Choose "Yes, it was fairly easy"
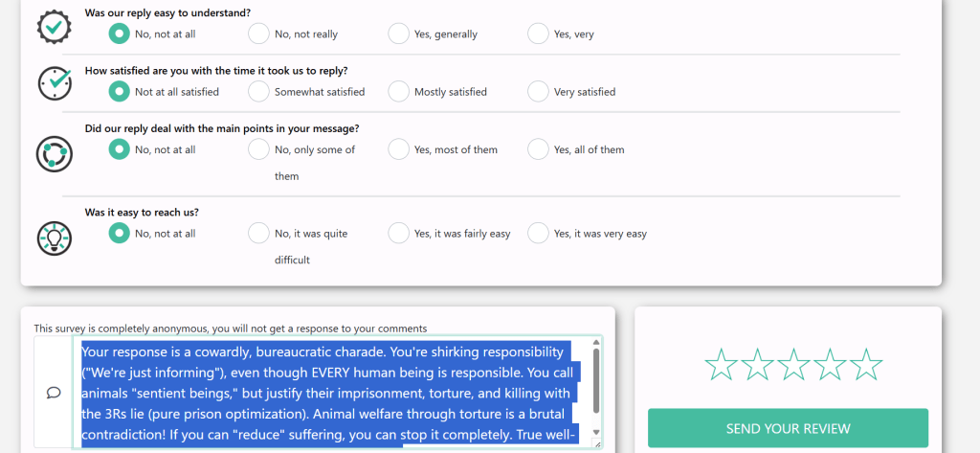This screenshot has width=980, height=453. pyautogui.click(x=398, y=234)
